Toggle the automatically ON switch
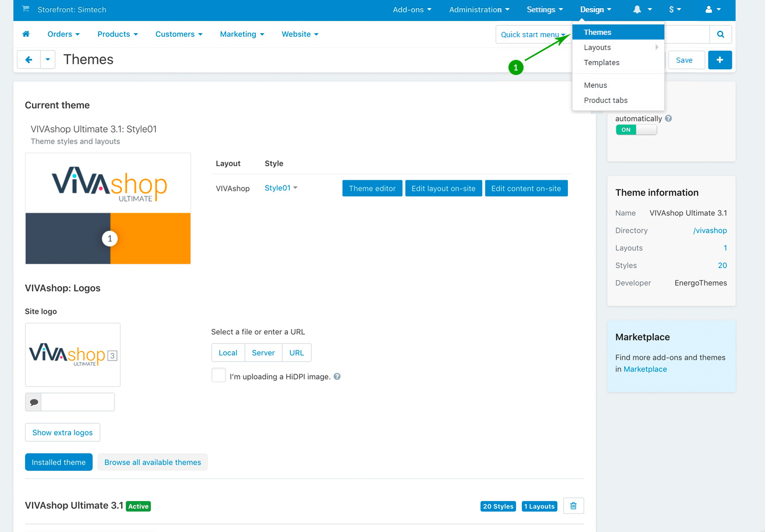The image size is (765, 532). coord(636,130)
